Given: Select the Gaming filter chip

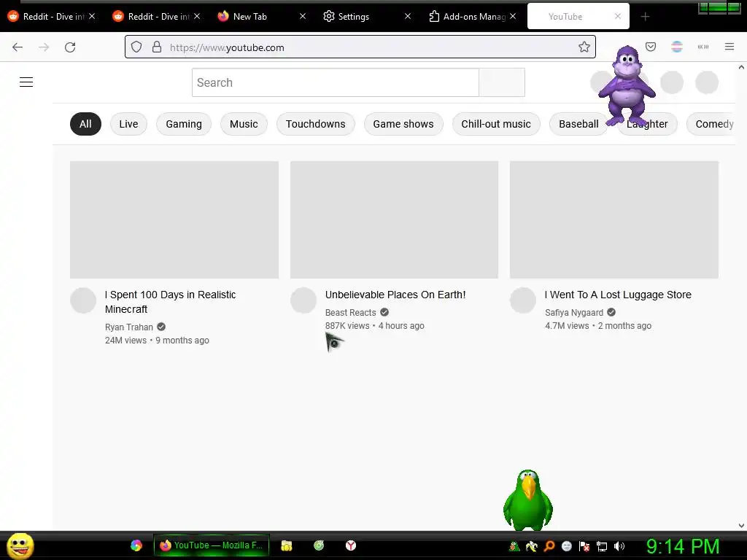Looking at the screenshot, I should click(184, 124).
